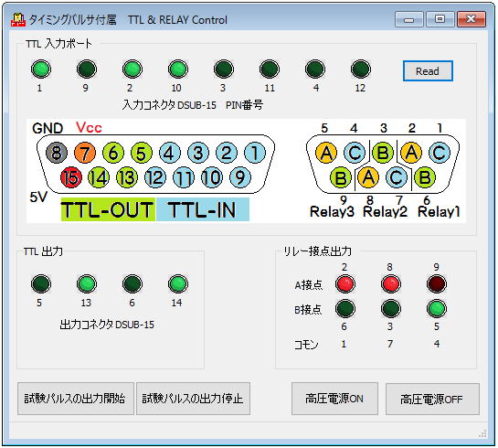Toggle TTL output LED for pin 13
This screenshot has height=448, width=498.
pos(87,283)
